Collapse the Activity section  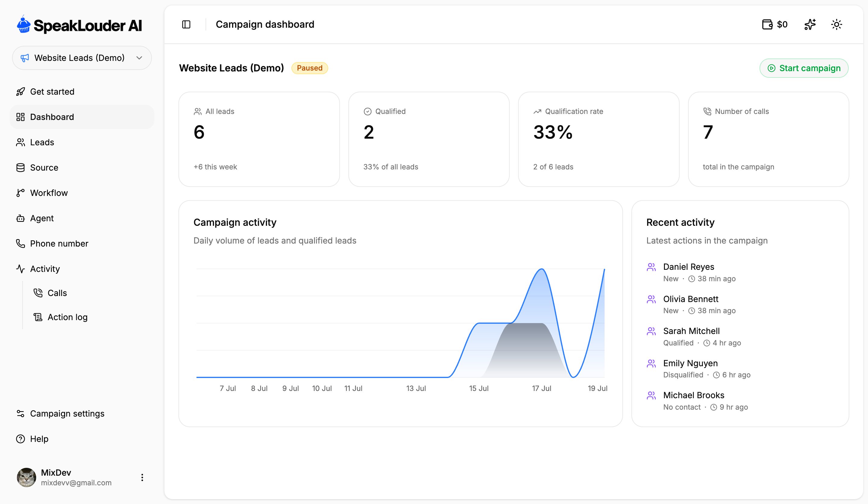[x=82, y=269]
